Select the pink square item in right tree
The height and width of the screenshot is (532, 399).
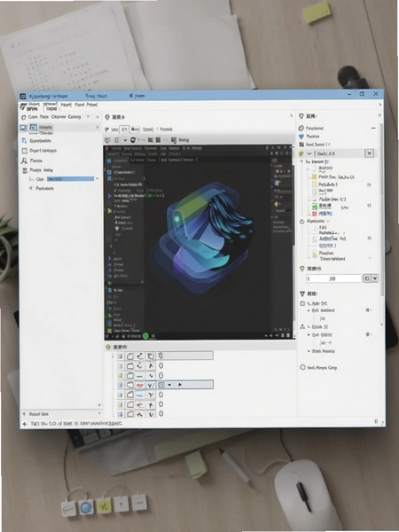tap(315, 214)
